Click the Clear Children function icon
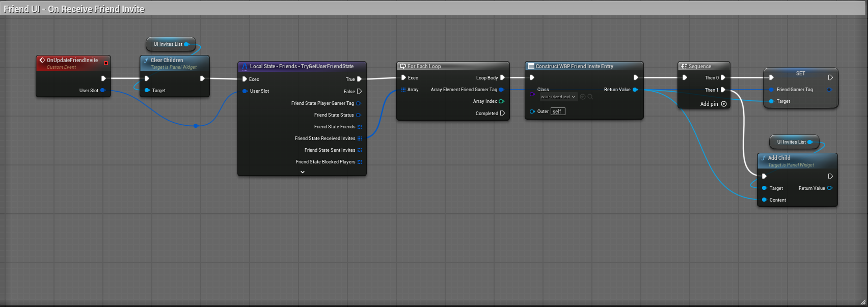868x307 pixels. tap(146, 60)
